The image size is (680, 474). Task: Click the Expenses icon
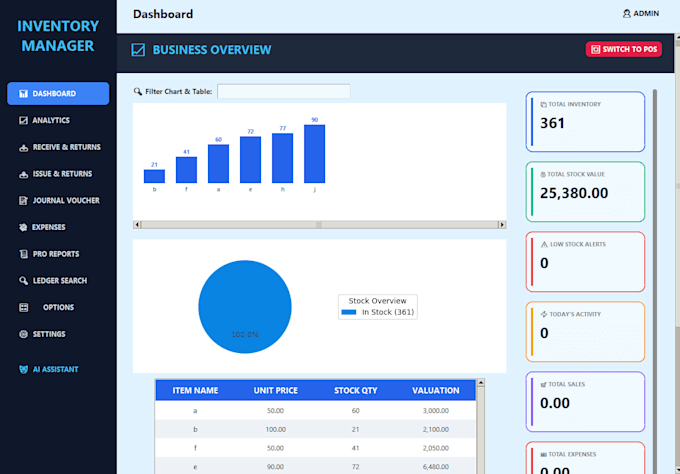pyautogui.click(x=23, y=227)
